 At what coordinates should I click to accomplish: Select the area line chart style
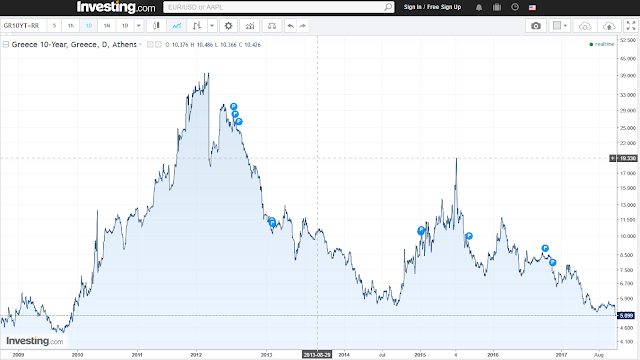tap(177, 26)
